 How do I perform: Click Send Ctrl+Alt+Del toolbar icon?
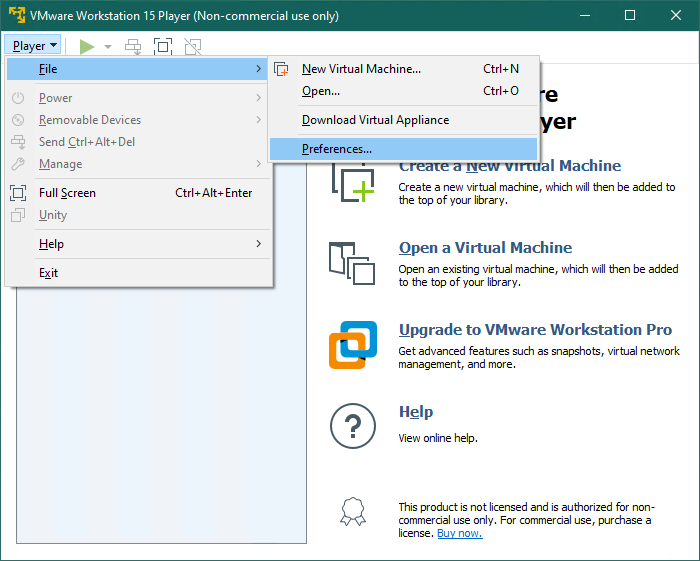click(x=133, y=46)
